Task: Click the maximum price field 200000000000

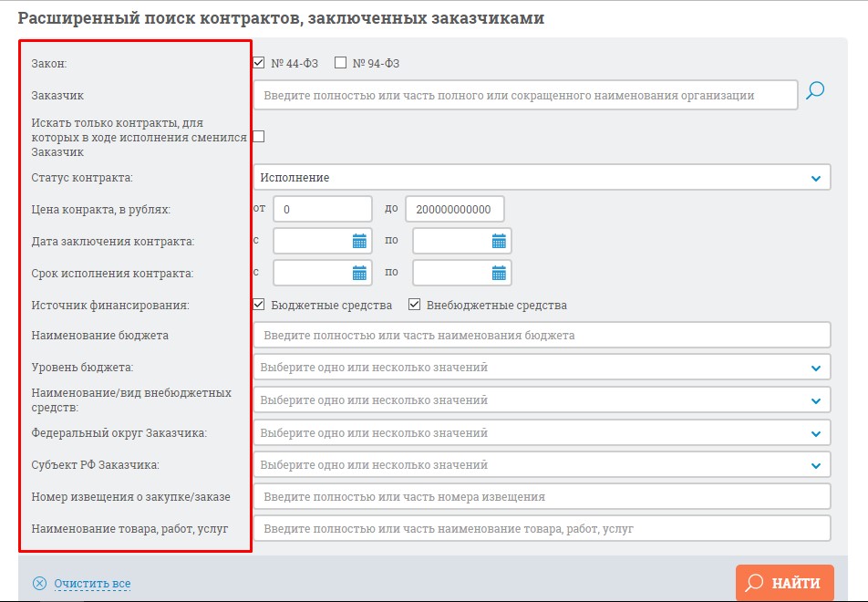Action: [x=454, y=210]
